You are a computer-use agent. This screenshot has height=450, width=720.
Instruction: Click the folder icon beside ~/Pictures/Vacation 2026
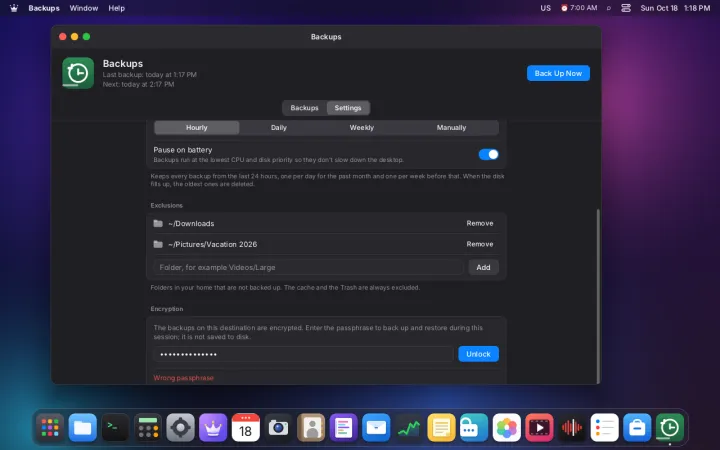[x=158, y=244]
